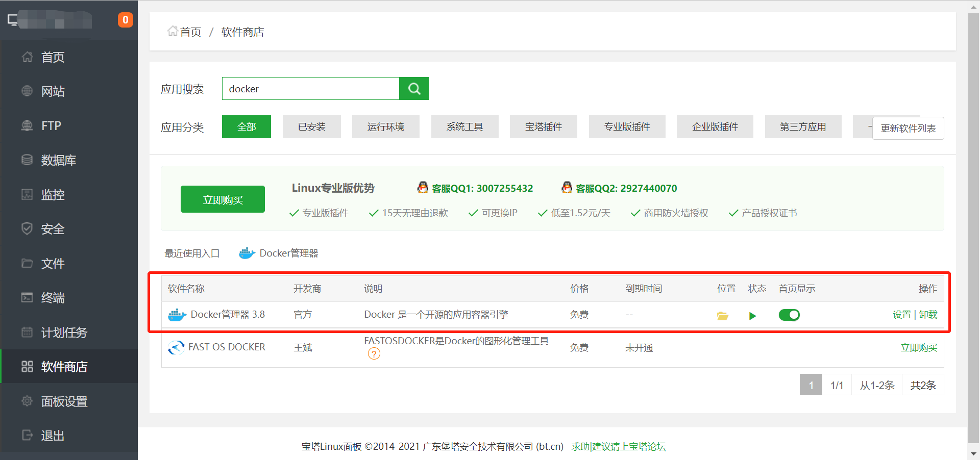Screen dimensions: 980x460
Task: Focus the 应用搜索 input containing docker
Action: pos(310,89)
